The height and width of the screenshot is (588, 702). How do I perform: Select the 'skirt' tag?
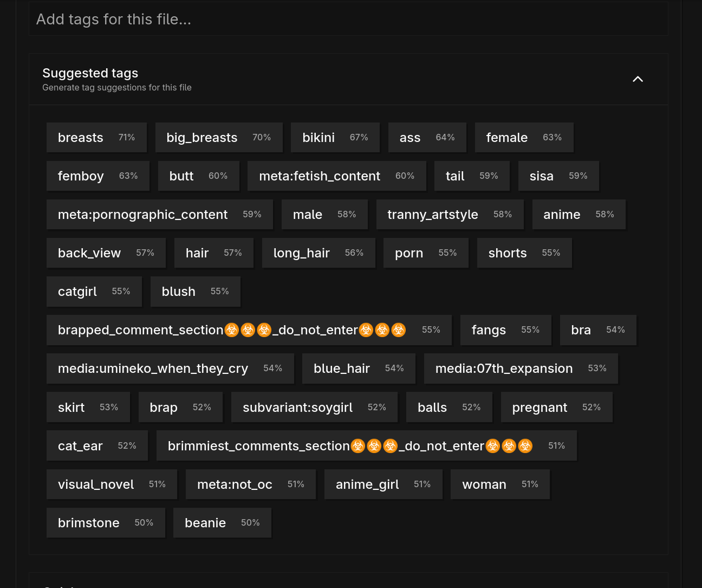coord(88,408)
